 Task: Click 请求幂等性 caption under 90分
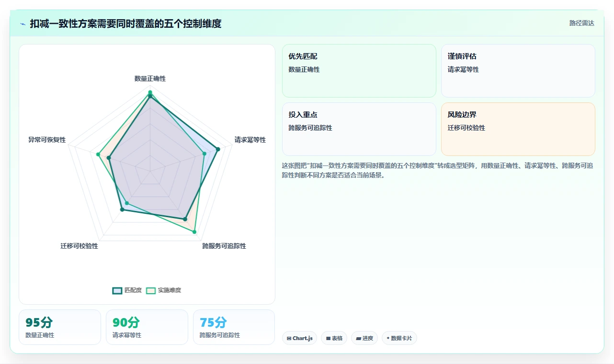click(x=127, y=335)
